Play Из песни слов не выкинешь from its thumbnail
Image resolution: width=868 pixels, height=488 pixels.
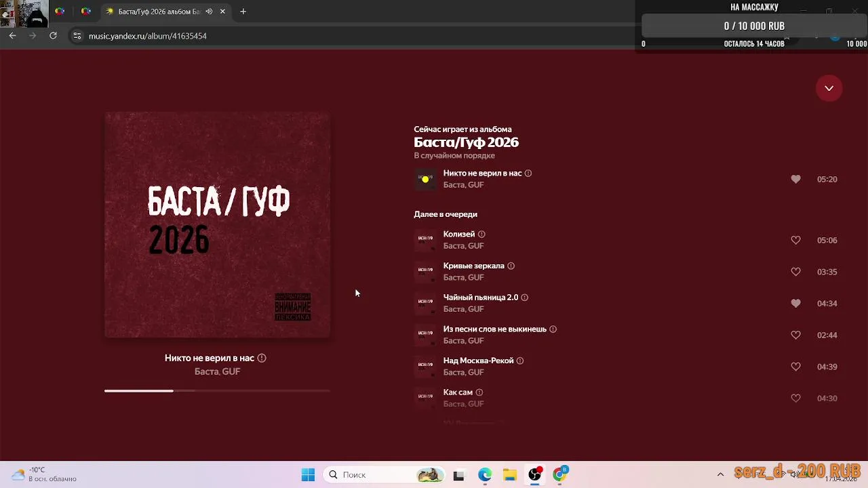425,335
